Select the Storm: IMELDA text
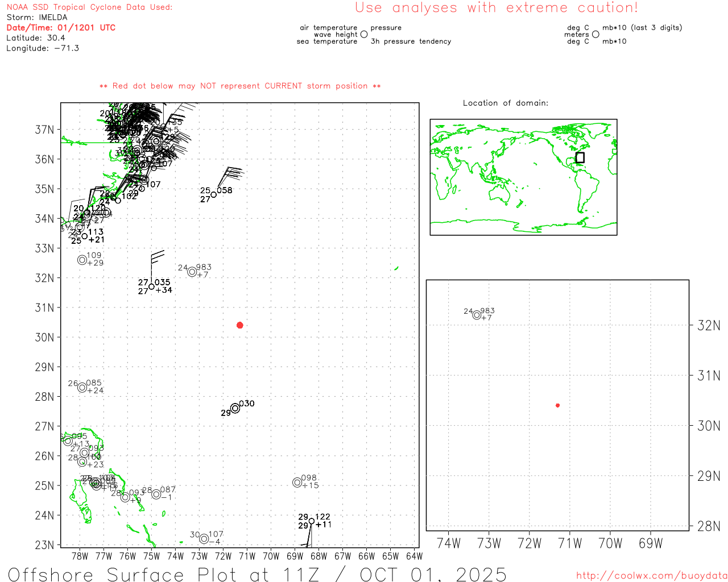 (37, 18)
